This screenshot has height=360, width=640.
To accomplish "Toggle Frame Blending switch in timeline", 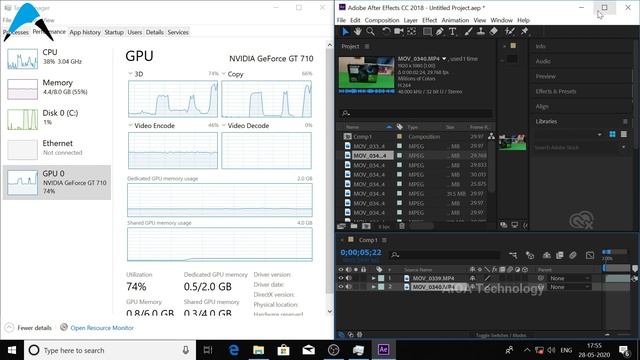I will pos(560,255).
